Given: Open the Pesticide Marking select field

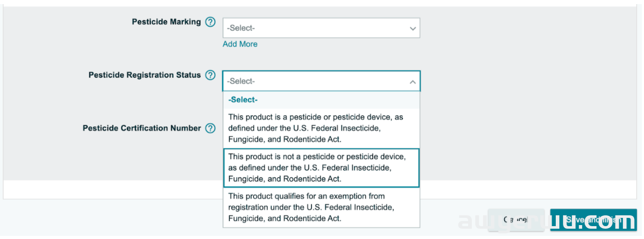Looking at the screenshot, I should pyautogui.click(x=321, y=28).
